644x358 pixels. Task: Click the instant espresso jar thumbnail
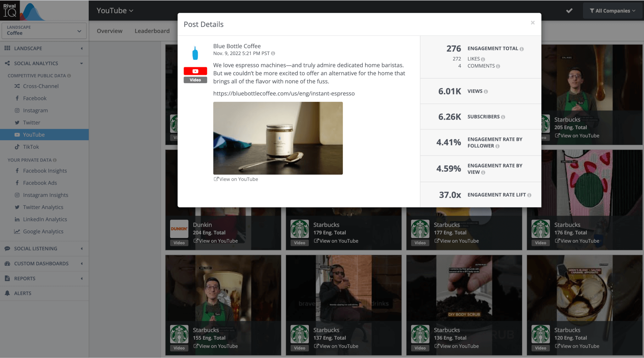[x=278, y=138]
